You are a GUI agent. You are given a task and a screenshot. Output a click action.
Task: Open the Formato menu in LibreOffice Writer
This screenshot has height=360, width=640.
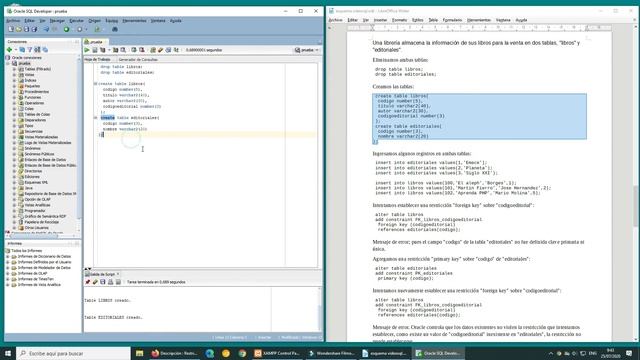pos(399,20)
